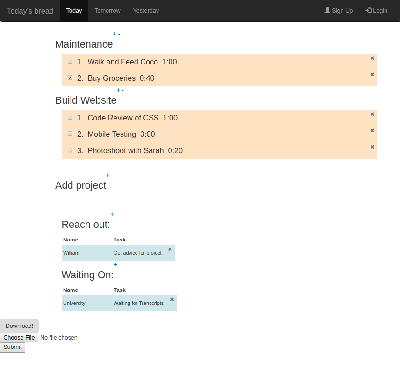Click the Choose File button

click(x=19, y=337)
